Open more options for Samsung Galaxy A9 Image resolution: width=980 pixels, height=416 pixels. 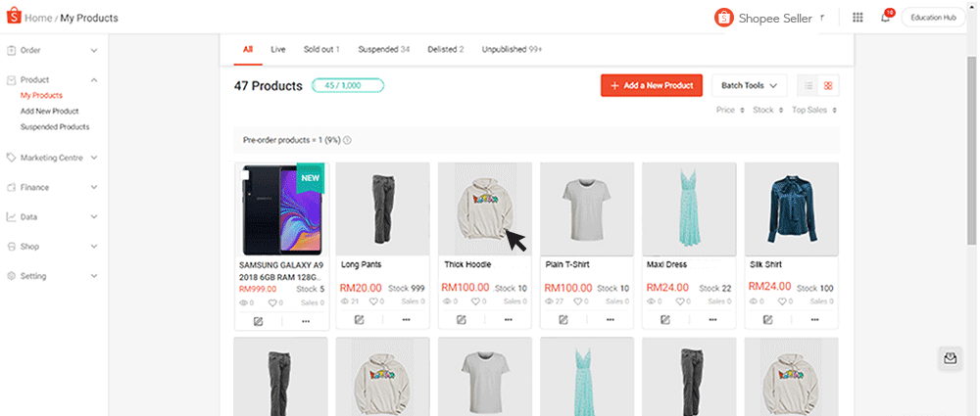coord(305,321)
